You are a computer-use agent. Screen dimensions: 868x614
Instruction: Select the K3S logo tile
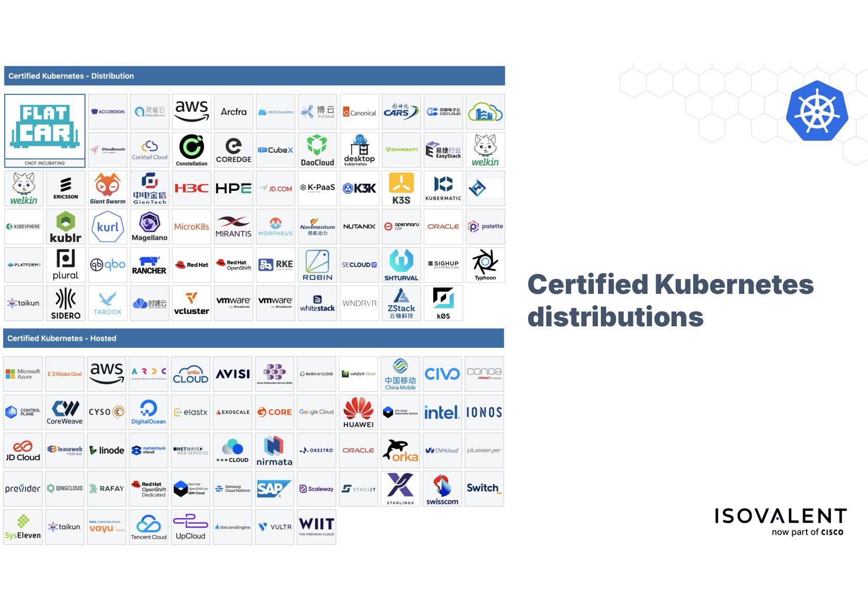pos(401,188)
